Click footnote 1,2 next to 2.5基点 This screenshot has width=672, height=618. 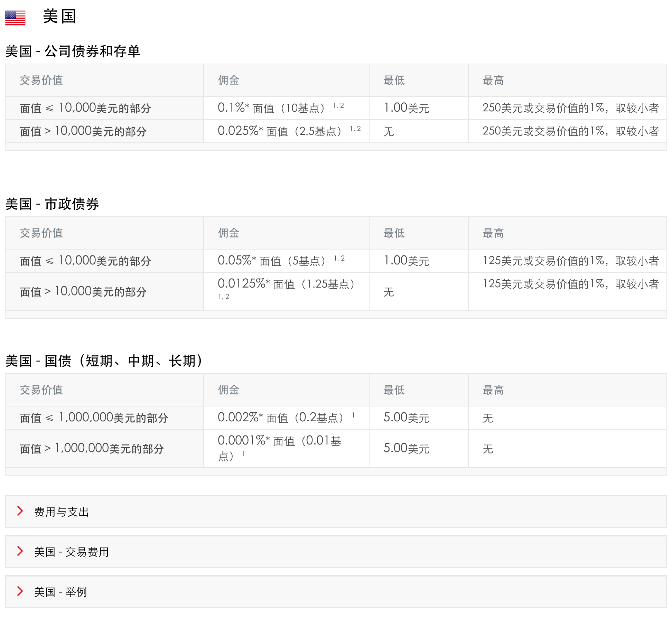tap(355, 129)
